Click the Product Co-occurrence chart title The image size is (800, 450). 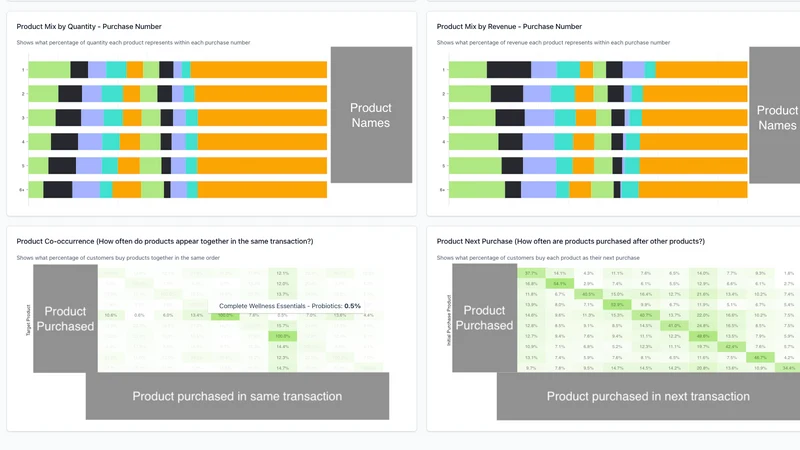[x=165, y=241]
